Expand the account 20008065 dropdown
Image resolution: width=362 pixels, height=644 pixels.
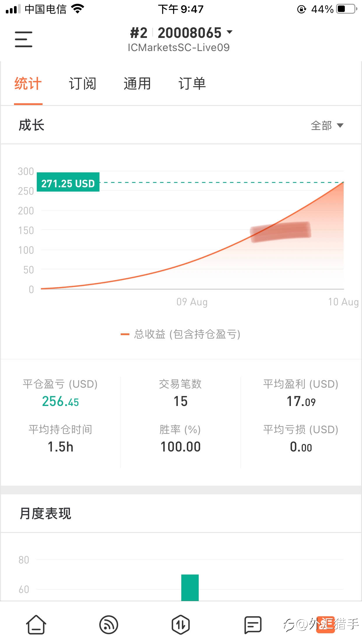pos(195,33)
